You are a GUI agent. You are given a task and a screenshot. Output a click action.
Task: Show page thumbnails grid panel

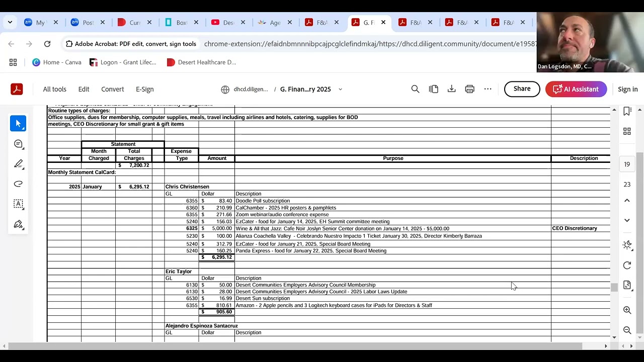pos(627,131)
